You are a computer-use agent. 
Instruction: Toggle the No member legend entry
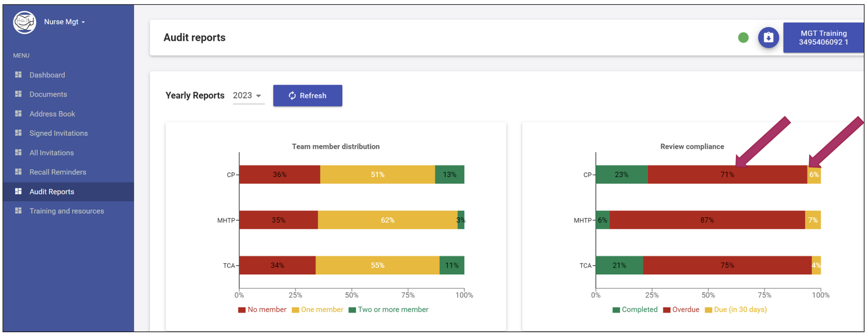[x=262, y=309]
